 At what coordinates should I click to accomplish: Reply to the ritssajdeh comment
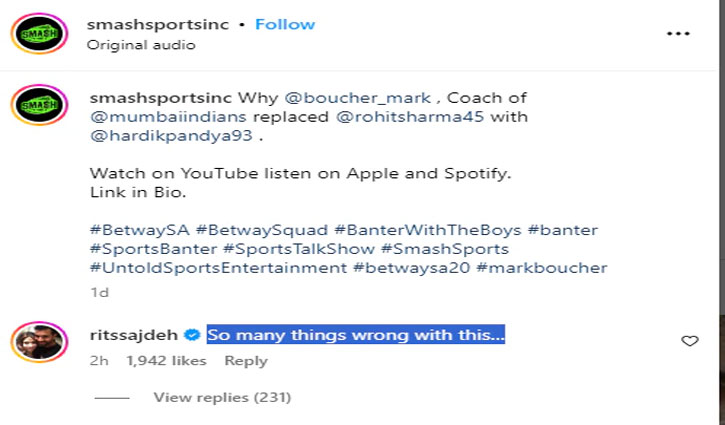(246, 361)
